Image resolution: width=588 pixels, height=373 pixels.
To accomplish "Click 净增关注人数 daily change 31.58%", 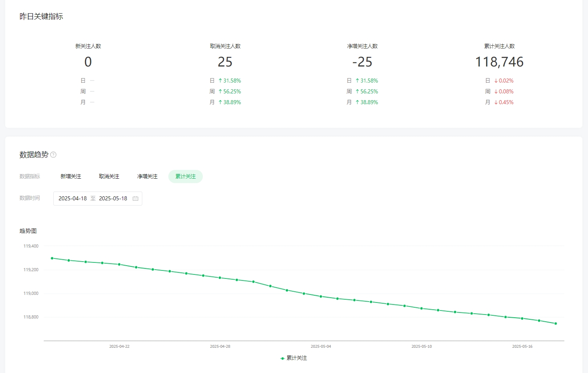I will coord(367,81).
